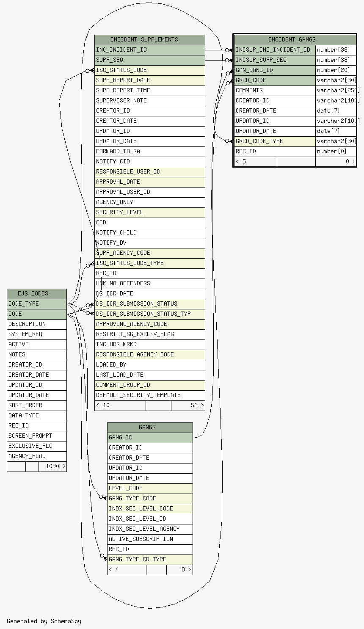Click the RESPONSIBLE_AGENCY_CODE column
Screen dimensions: 364x629
[x=150, y=355]
